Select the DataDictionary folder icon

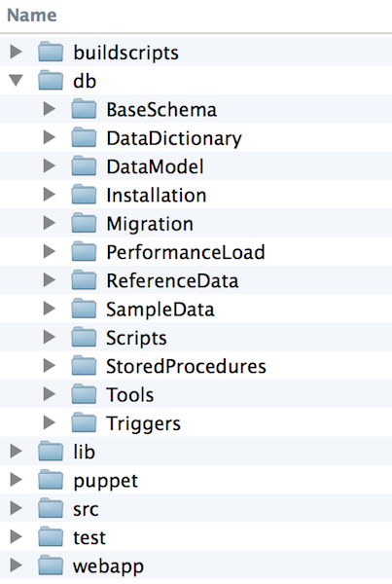pos(84,137)
